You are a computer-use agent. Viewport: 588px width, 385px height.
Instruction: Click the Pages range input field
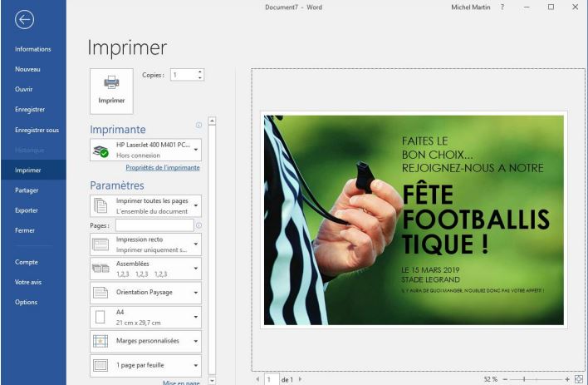click(x=154, y=225)
